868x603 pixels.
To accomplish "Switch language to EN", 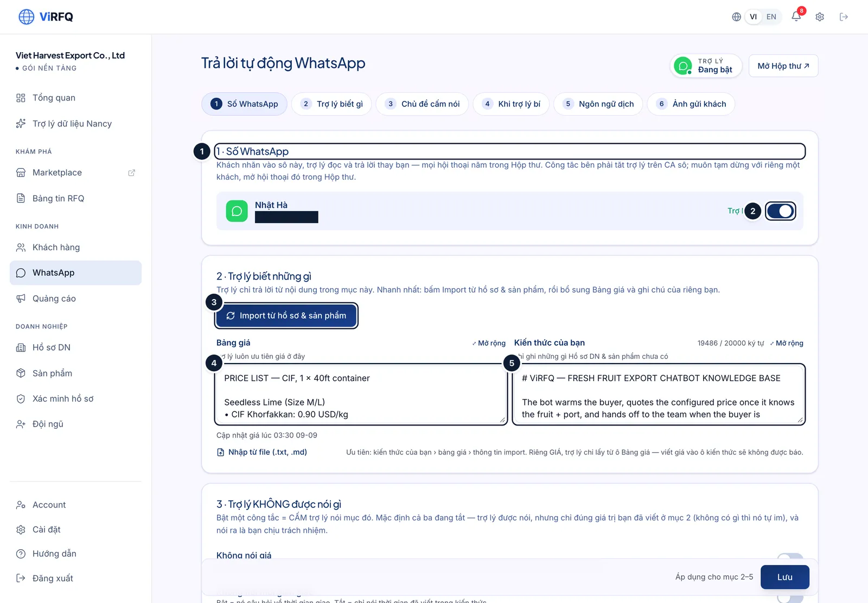I will [x=771, y=17].
